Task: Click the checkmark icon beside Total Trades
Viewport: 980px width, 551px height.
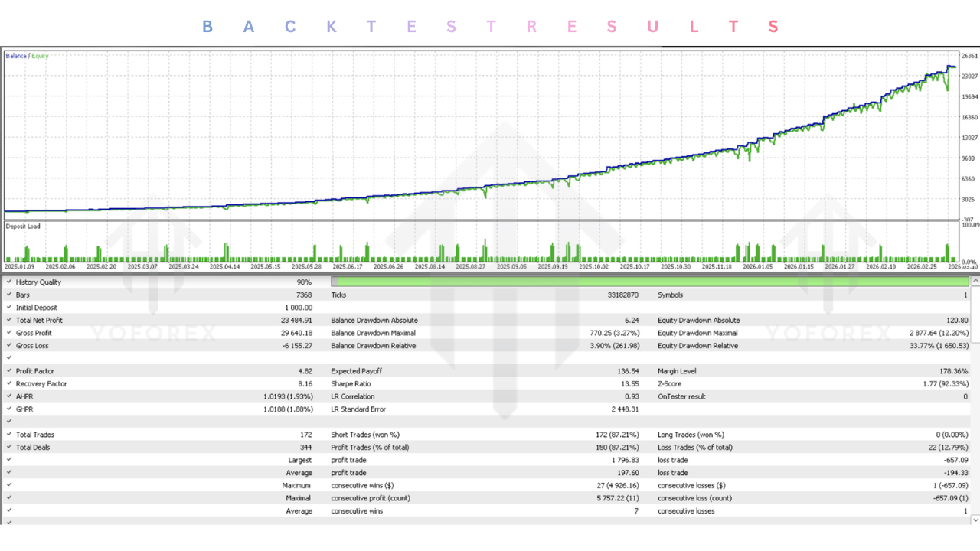Action: click(9, 435)
